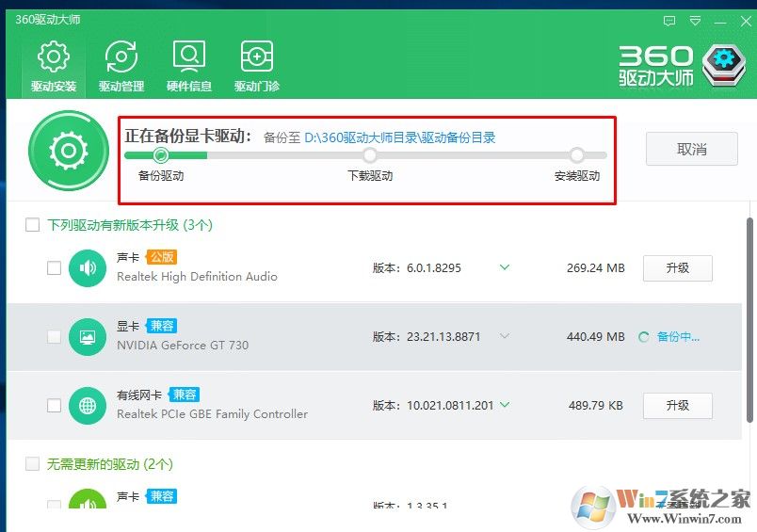
Task: Open the title bar dropdown menu icon
Action: click(x=695, y=21)
